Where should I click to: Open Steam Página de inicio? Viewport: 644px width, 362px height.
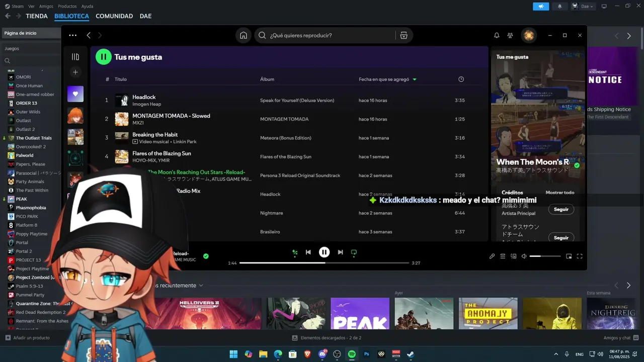30,33
